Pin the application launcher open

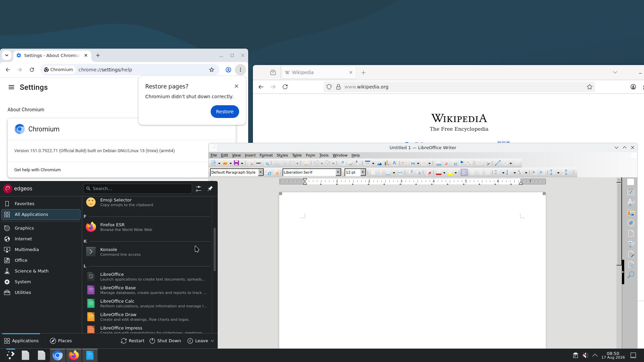click(x=210, y=189)
